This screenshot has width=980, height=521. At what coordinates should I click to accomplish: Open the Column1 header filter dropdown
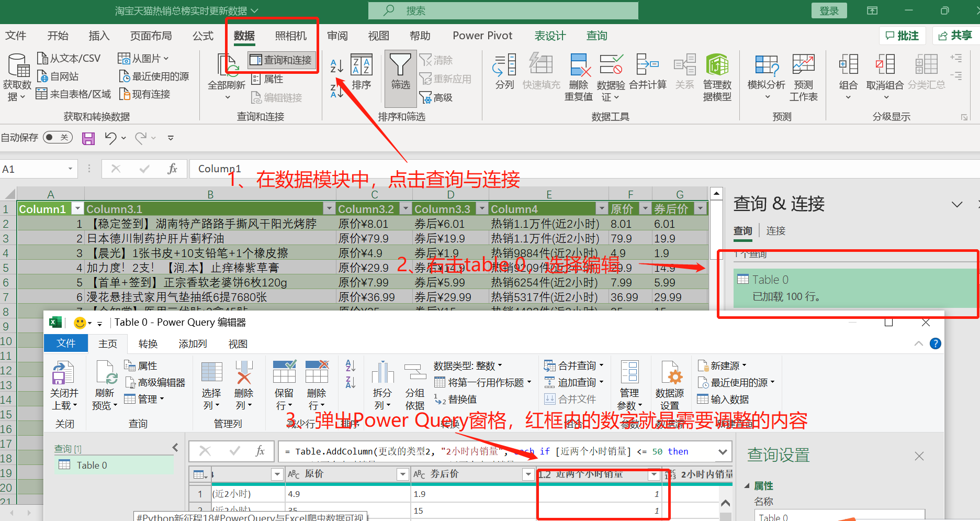(77, 209)
